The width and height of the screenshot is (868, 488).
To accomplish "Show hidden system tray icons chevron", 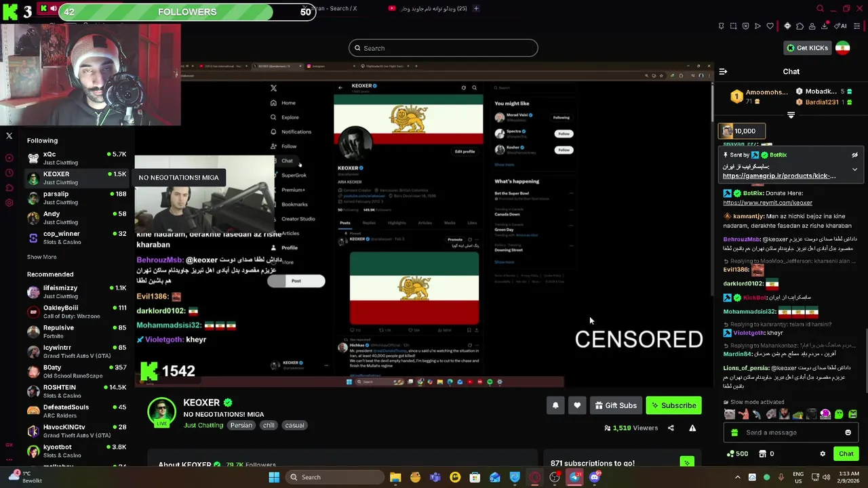I will (738, 477).
